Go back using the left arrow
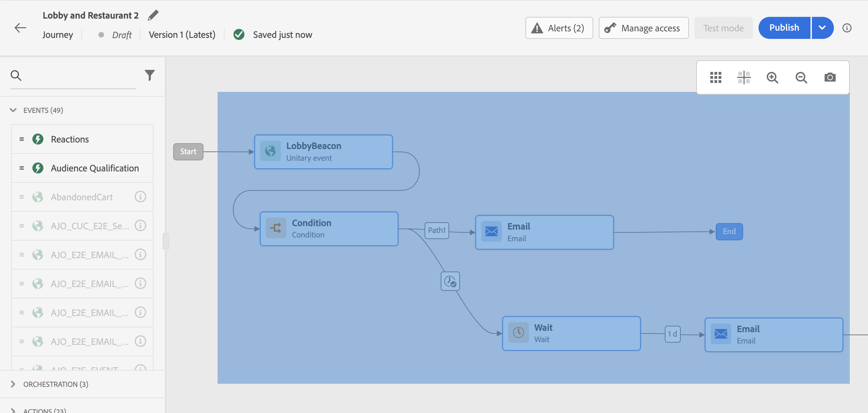 click(x=20, y=28)
